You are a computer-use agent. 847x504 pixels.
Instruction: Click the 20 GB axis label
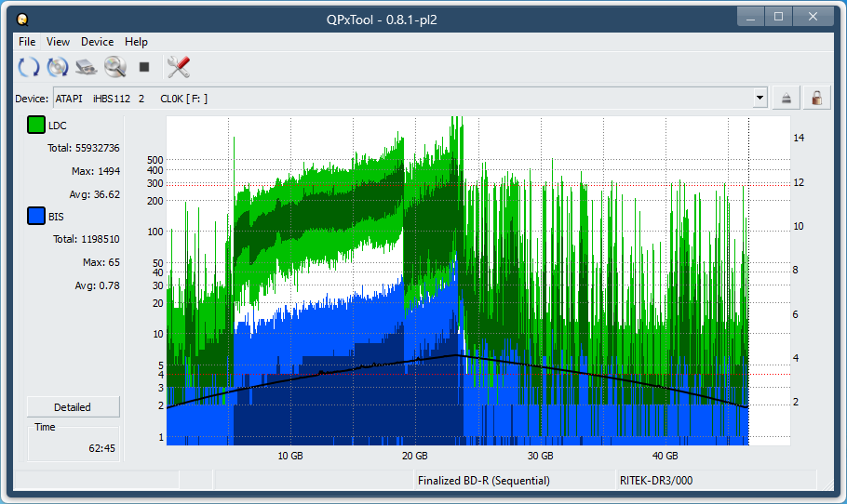pos(415,456)
